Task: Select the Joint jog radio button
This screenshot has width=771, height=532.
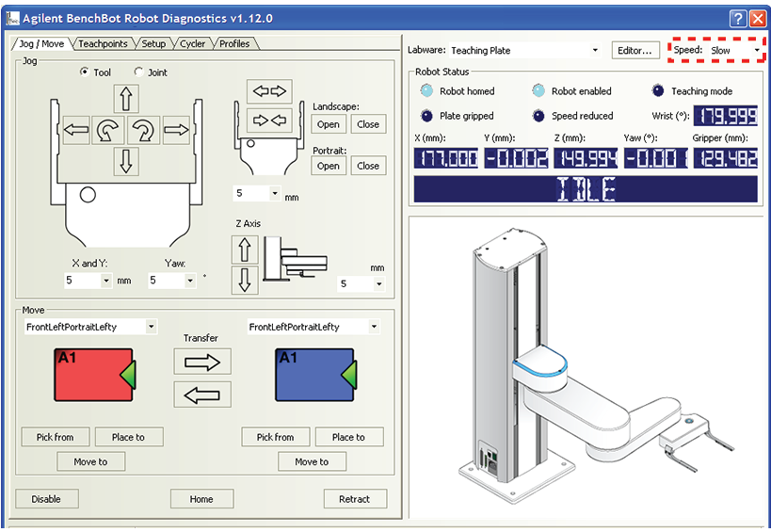Action: [139, 73]
